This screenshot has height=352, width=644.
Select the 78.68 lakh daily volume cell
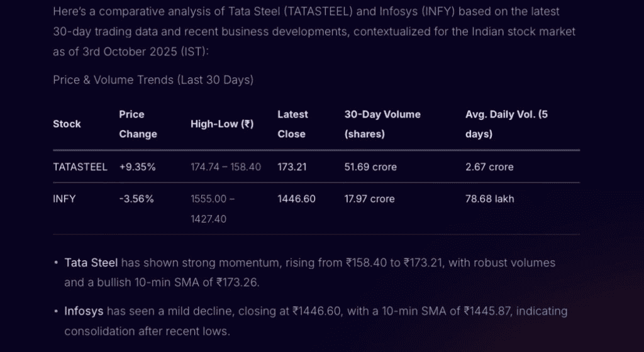[x=489, y=199]
